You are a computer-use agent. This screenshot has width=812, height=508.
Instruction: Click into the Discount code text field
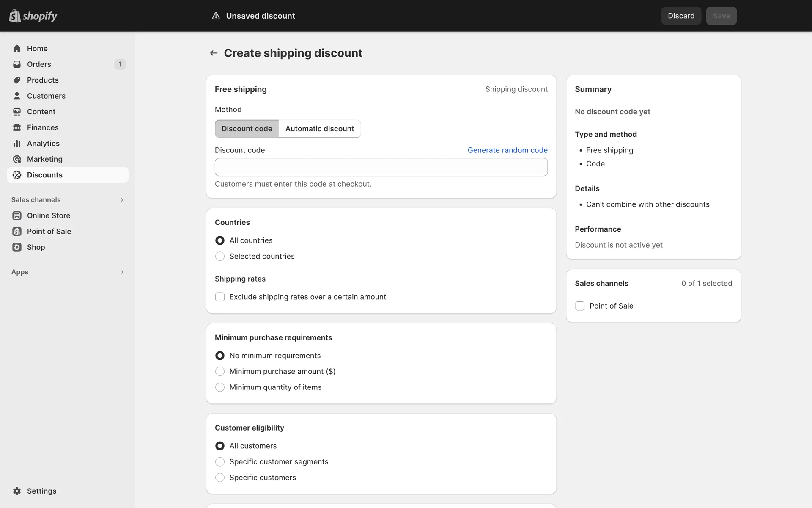pyautogui.click(x=381, y=167)
